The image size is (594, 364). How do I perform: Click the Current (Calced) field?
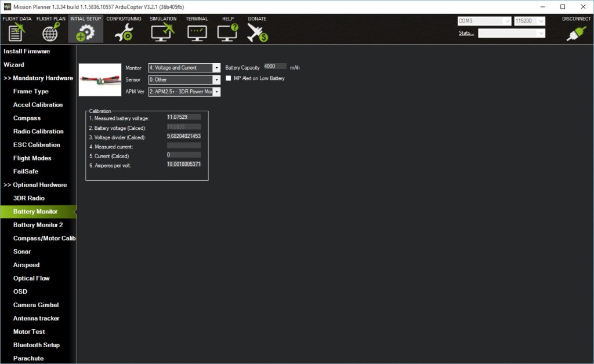[x=184, y=155]
